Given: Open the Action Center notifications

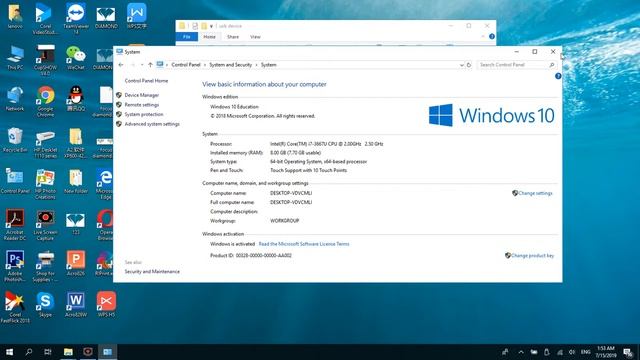Looking at the screenshot, I should [x=628, y=352].
